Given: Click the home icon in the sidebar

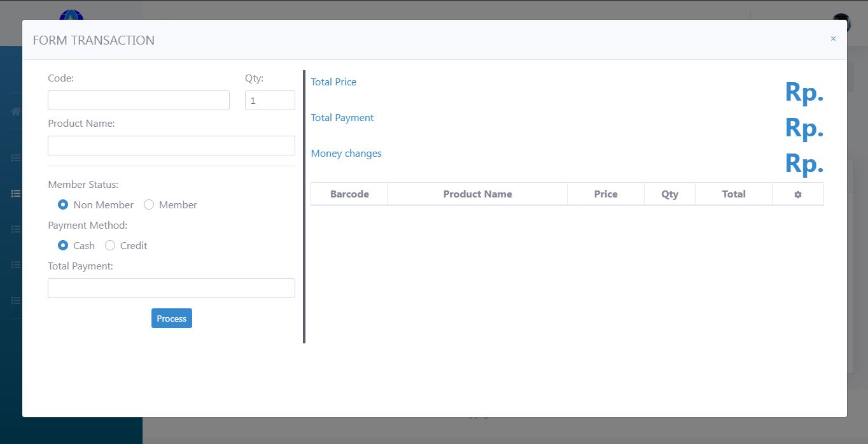Looking at the screenshot, I should [x=15, y=111].
